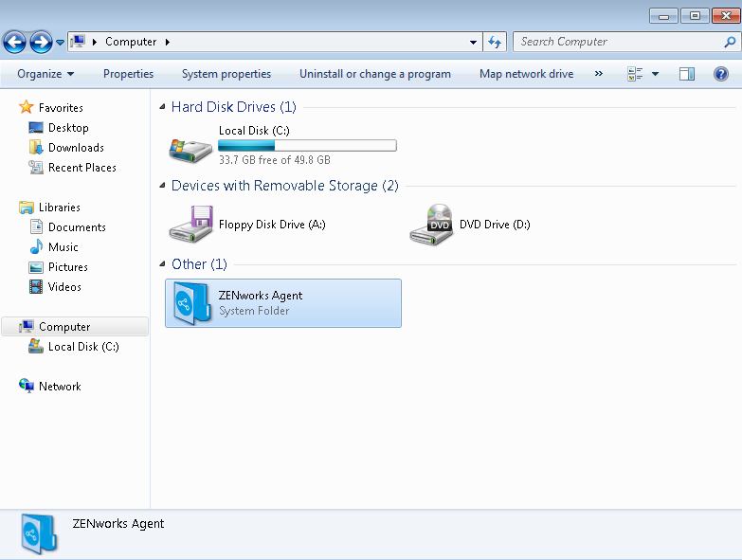Viewport: 742px width, 560px height.
Task: Go forward with the Forward arrow button
Action: pyautogui.click(x=41, y=42)
